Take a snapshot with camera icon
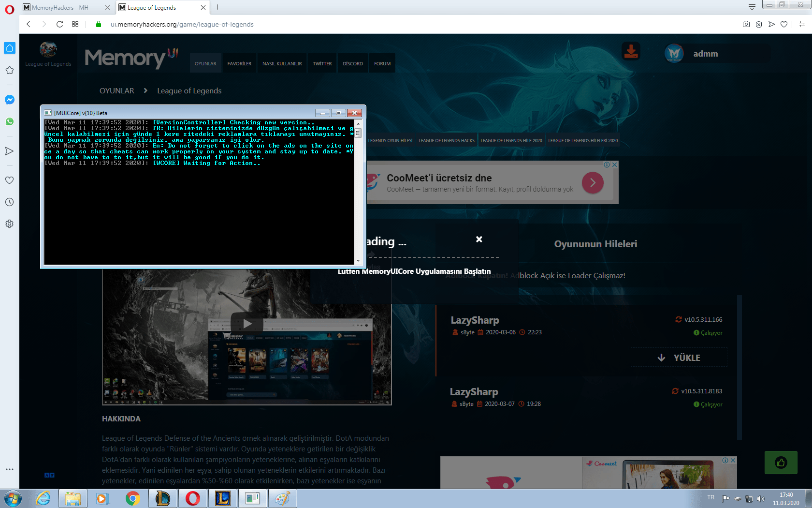812x508 pixels. (x=746, y=24)
